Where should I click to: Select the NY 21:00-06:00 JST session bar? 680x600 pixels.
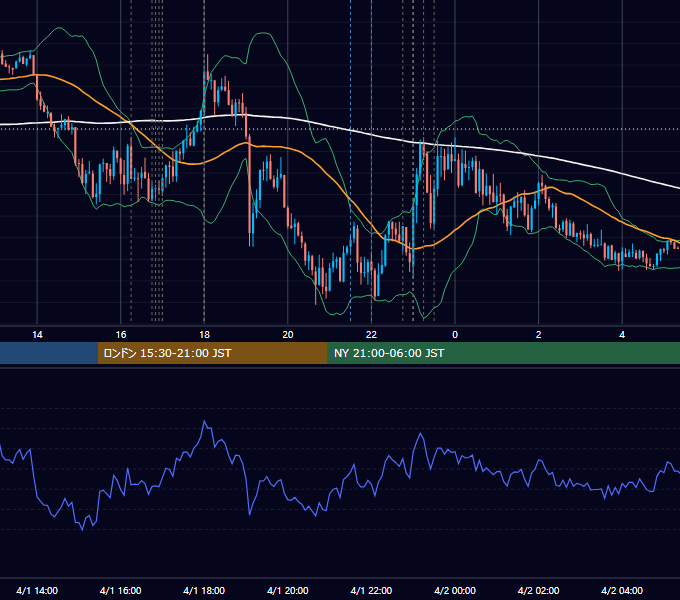click(503, 353)
